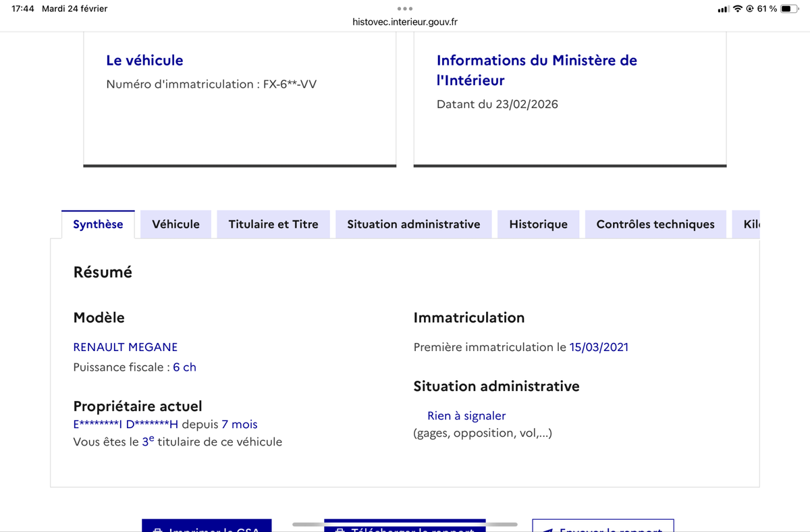Click the Situation administrative heading in summary
The image size is (810, 532).
point(496,386)
